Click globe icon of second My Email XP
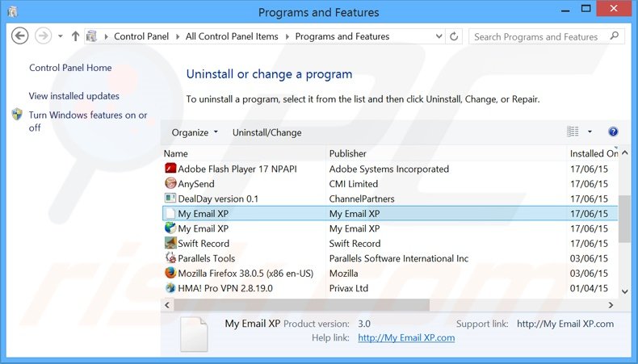Image resolution: width=638 pixels, height=364 pixels. click(170, 228)
